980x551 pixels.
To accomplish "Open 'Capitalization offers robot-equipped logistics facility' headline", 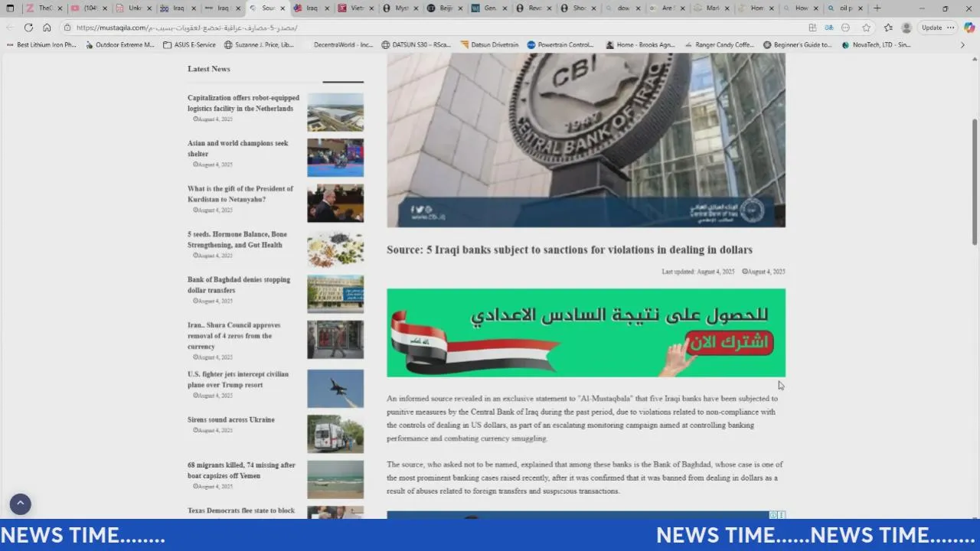I will (243, 103).
